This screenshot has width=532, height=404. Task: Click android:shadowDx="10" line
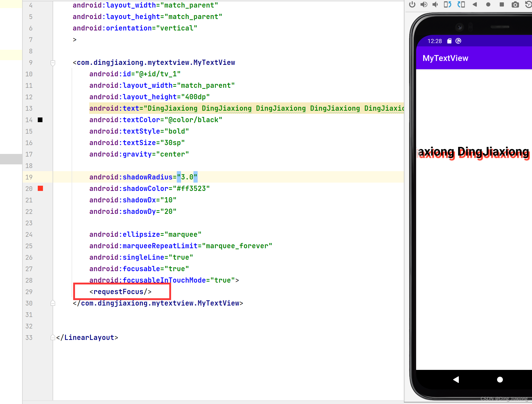tap(133, 200)
